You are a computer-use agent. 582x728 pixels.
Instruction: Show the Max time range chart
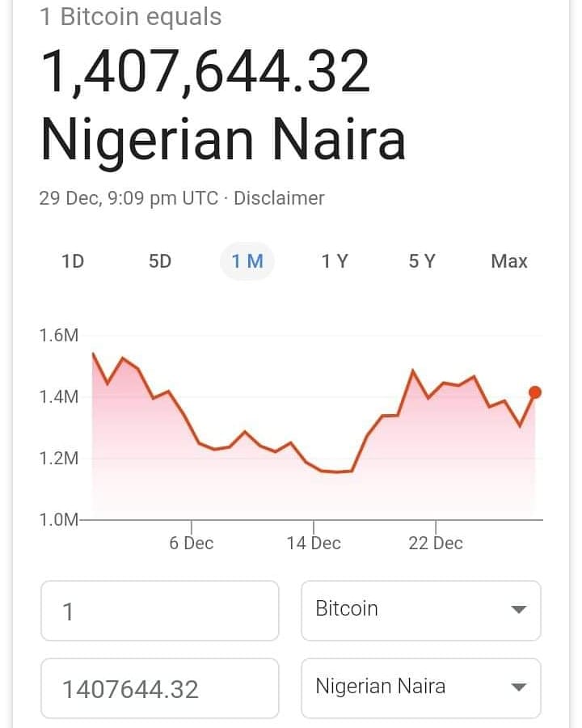pyautogui.click(x=509, y=261)
